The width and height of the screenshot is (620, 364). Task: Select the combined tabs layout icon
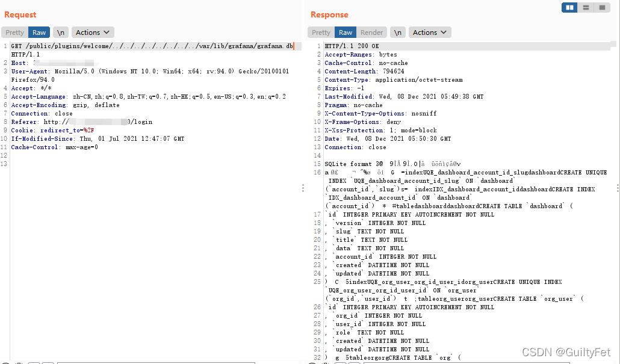[602, 7]
